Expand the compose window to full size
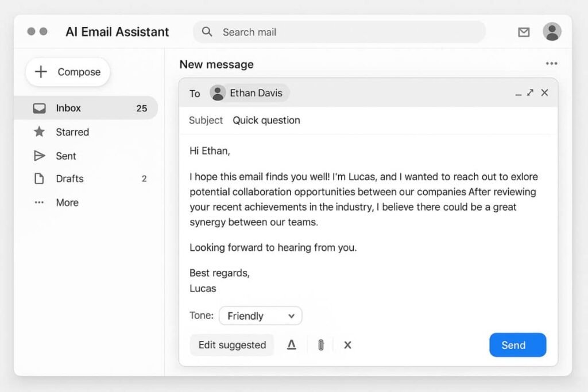 coord(530,93)
